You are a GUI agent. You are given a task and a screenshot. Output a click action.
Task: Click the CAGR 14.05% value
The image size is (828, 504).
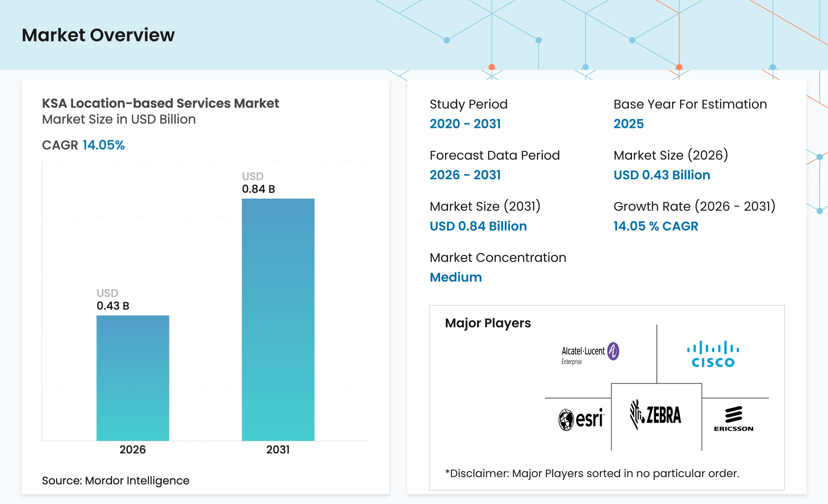click(104, 145)
